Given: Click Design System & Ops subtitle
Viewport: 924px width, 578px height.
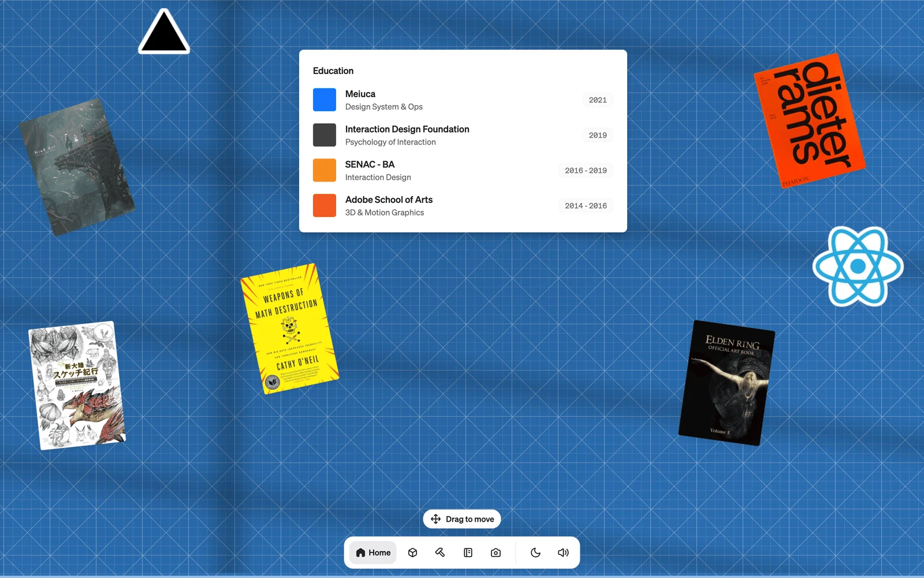Looking at the screenshot, I should click(x=384, y=107).
